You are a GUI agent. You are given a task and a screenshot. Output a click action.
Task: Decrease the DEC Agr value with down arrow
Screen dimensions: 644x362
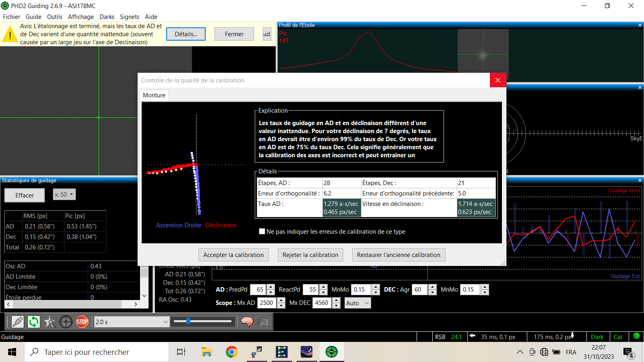click(432, 292)
